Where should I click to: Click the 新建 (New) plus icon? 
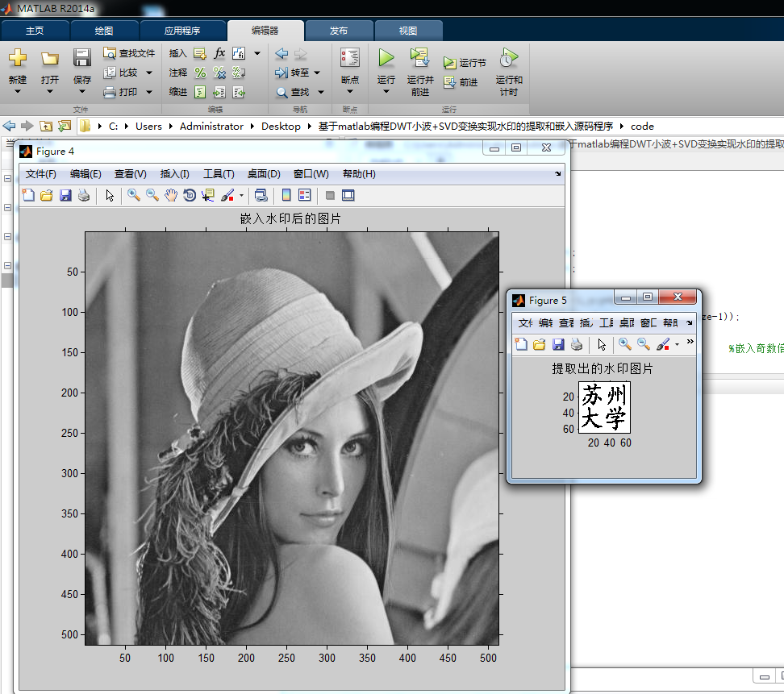pos(18,58)
